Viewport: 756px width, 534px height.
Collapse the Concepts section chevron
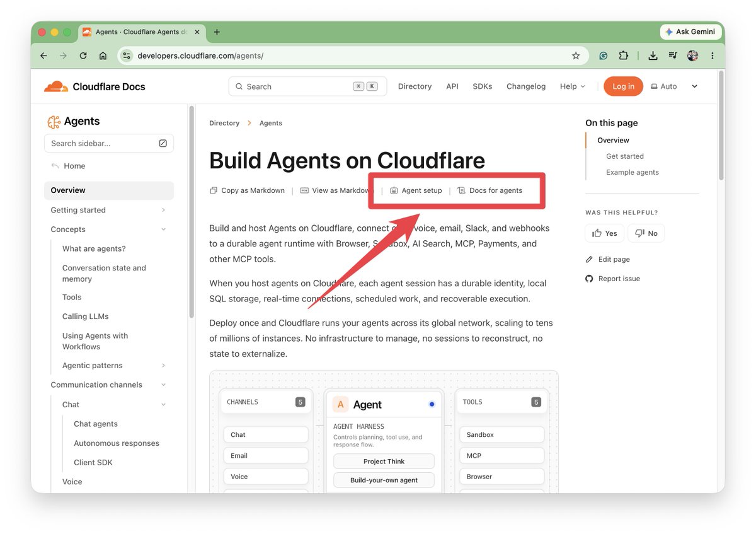[x=163, y=229]
